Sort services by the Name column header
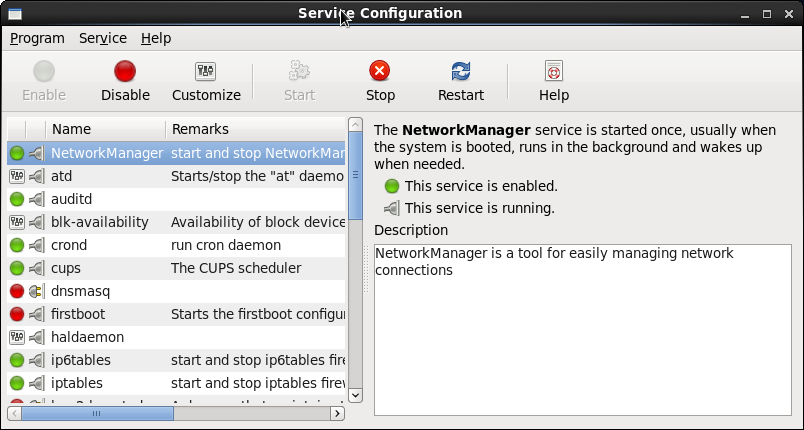Viewport: 804px width, 430px height. click(106, 129)
